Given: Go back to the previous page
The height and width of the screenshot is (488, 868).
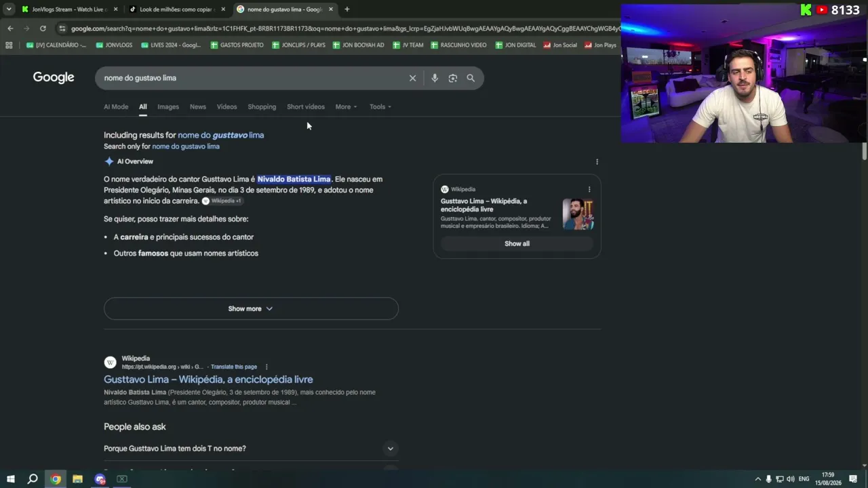Looking at the screenshot, I should (x=10, y=28).
